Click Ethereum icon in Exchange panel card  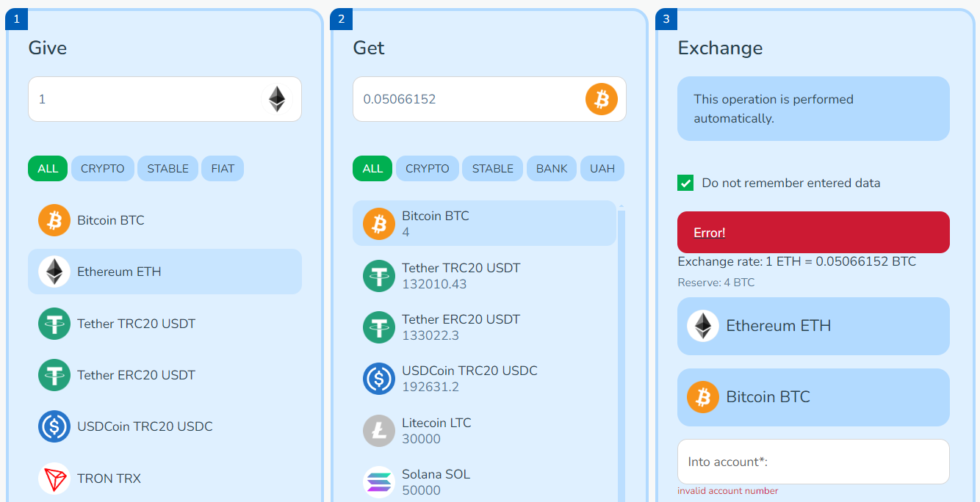703,326
